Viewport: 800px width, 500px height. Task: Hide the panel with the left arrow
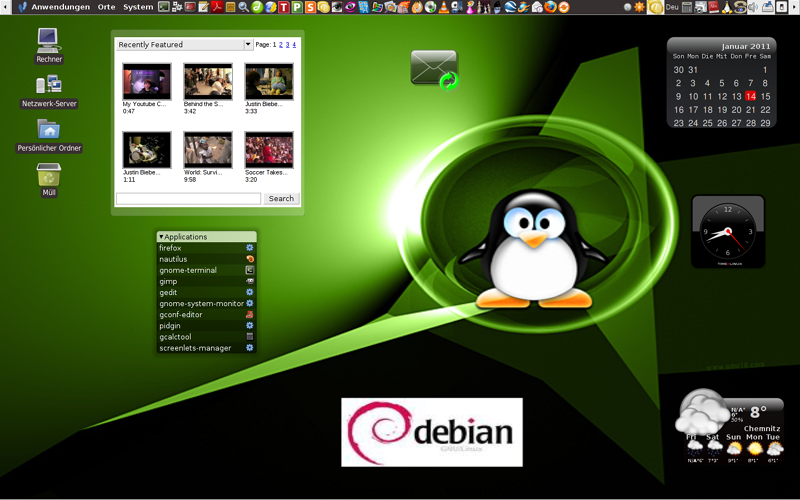[5, 7]
